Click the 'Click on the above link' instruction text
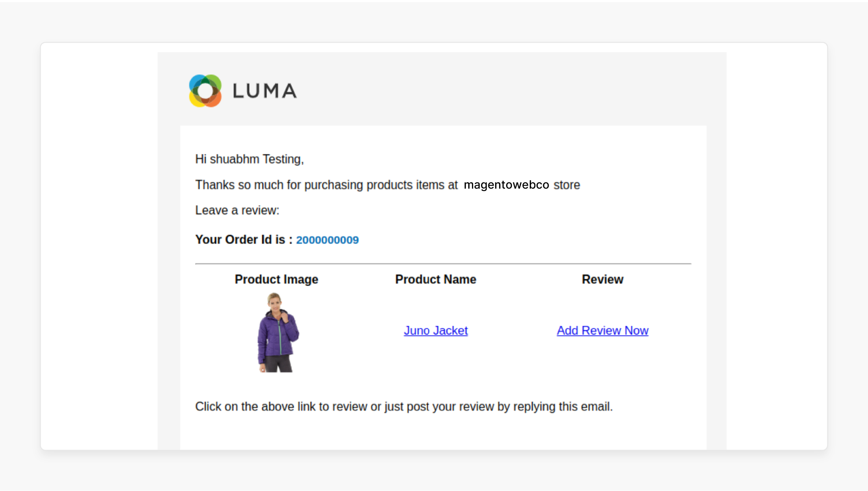 click(404, 406)
